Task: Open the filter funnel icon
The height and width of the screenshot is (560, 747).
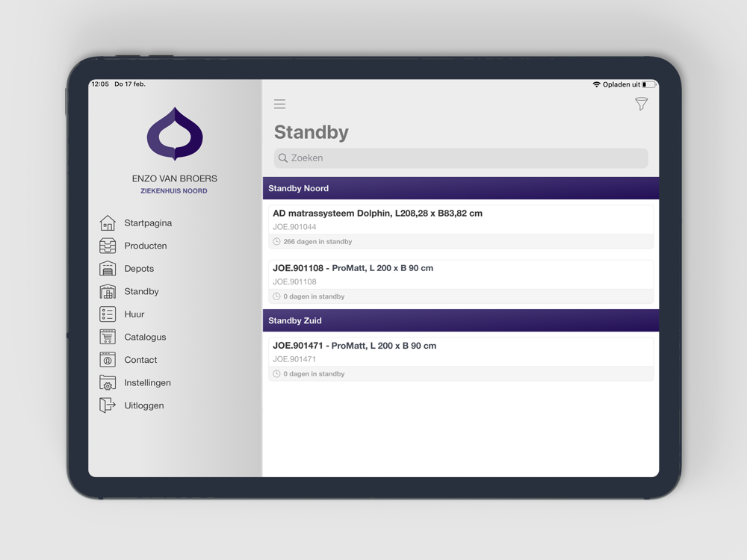Action: tap(641, 104)
